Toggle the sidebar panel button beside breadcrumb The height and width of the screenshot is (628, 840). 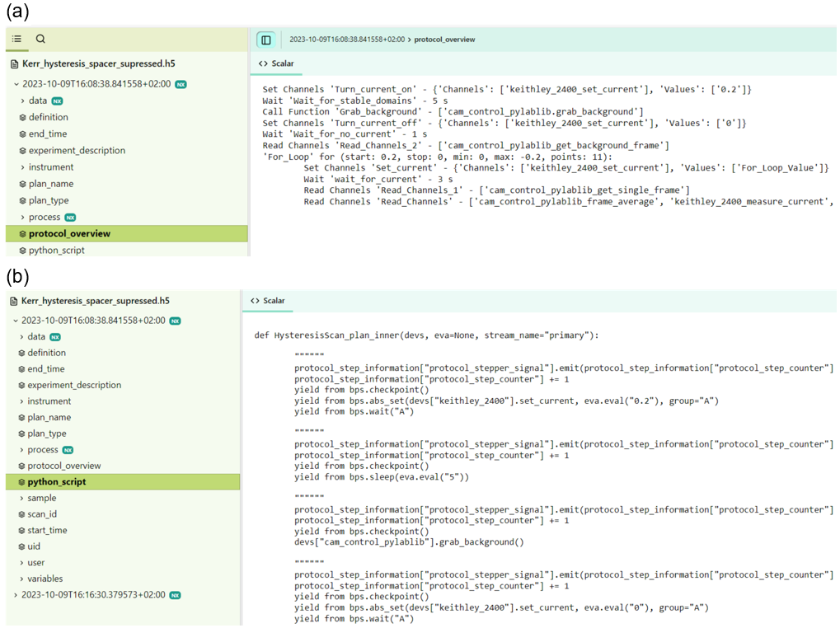click(265, 40)
